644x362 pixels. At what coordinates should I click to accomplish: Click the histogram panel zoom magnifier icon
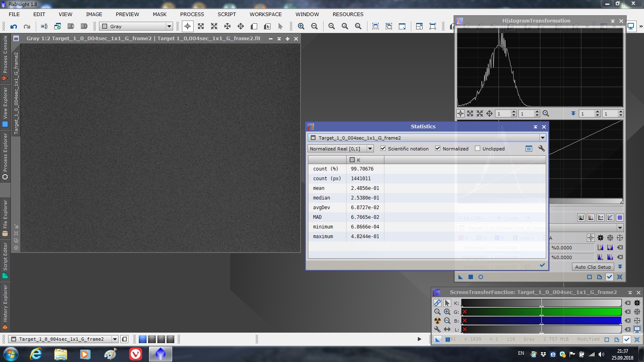point(546,113)
